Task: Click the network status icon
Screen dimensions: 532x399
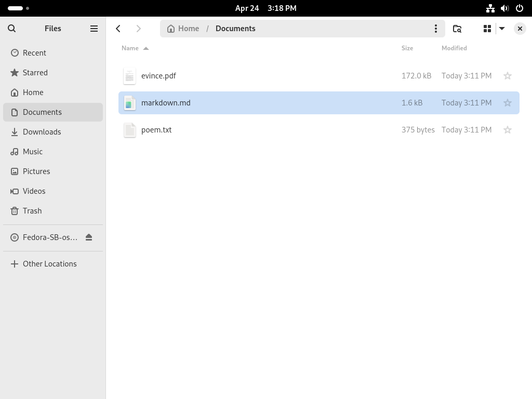Action: [490, 8]
